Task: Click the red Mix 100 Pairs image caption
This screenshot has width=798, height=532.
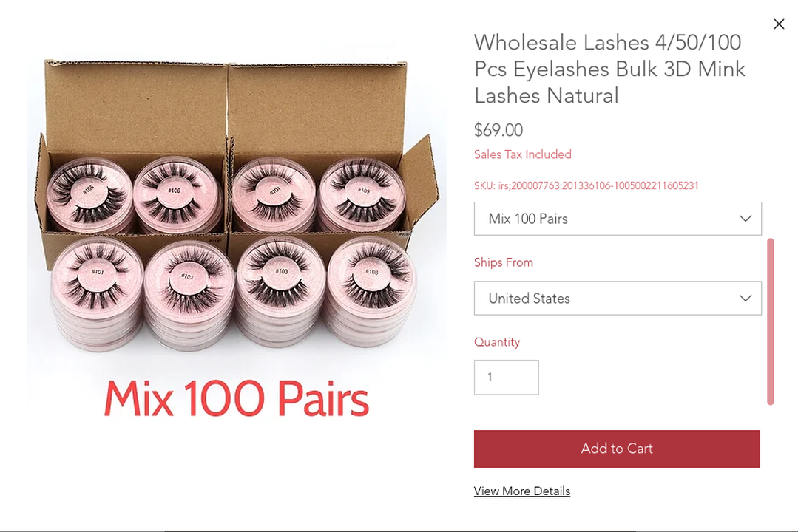Action: (x=237, y=399)
